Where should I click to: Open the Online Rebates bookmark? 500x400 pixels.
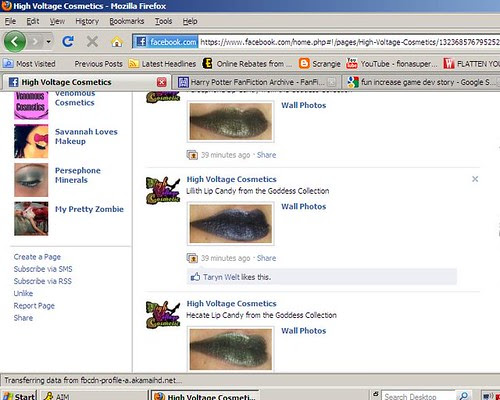click(247, 63)
